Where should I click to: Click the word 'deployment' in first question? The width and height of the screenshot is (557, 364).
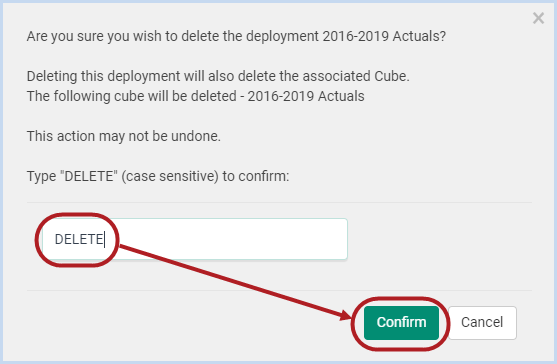tap(282, 37)
